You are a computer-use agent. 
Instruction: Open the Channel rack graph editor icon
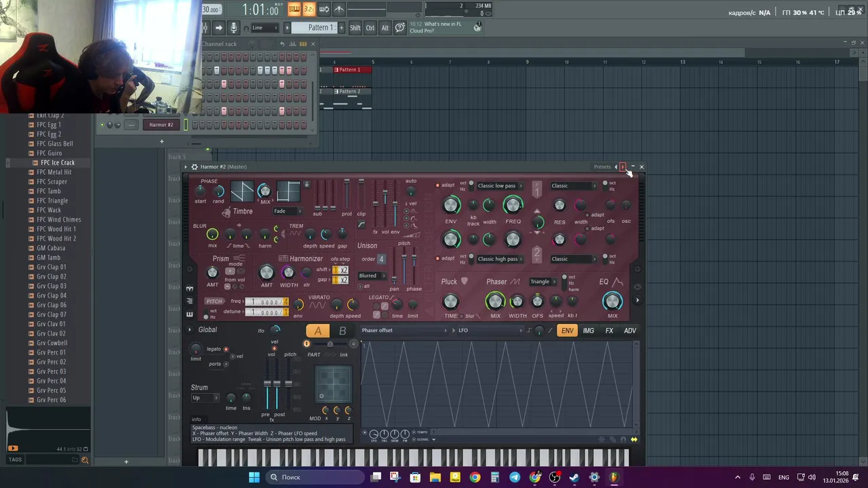293,44
